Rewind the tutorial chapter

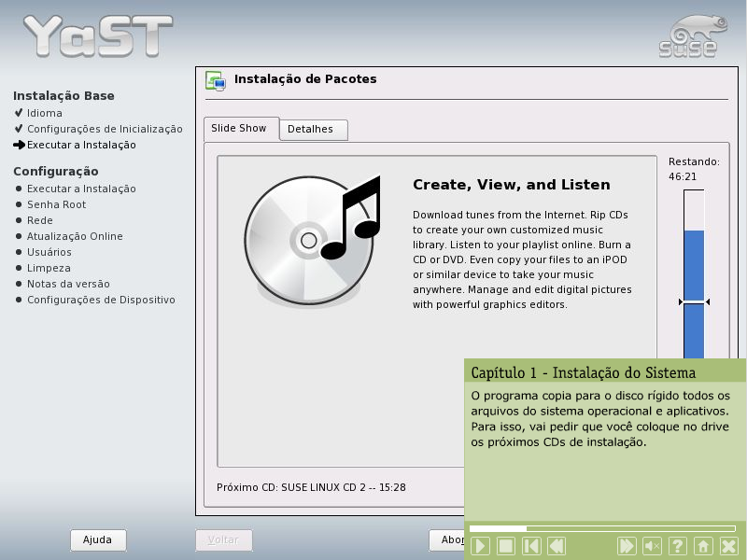(557, 546)
